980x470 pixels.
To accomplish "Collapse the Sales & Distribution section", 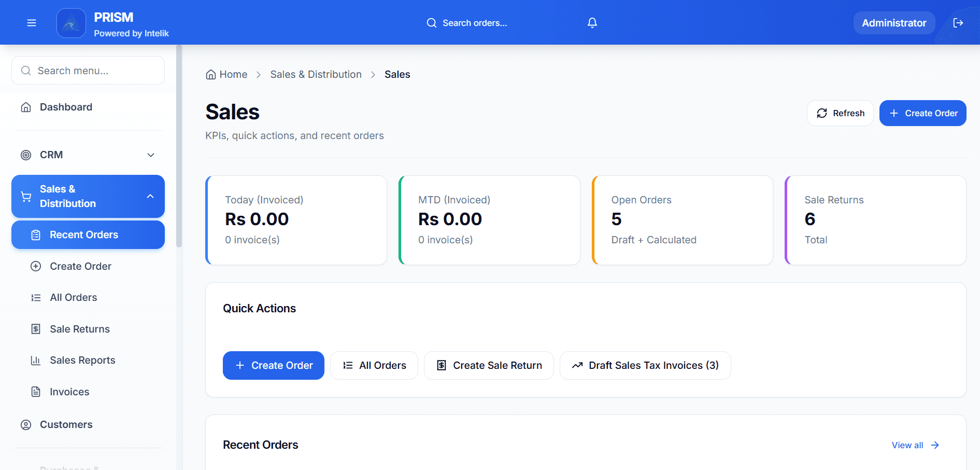I will point(150,197).
